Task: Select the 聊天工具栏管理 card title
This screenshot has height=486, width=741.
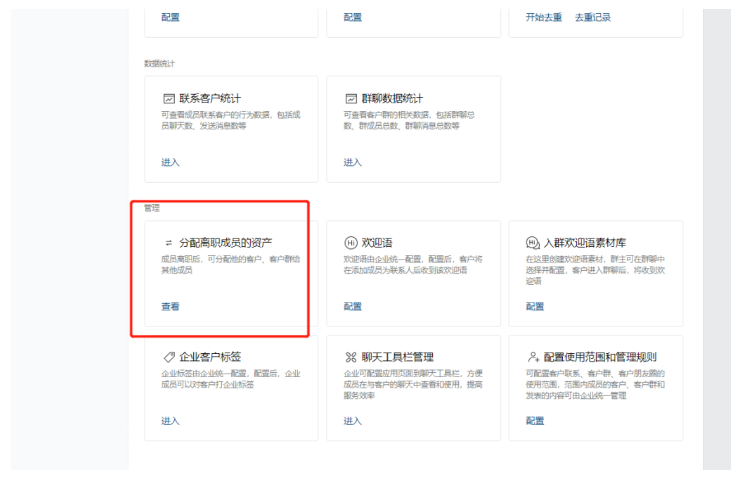Action: (397, 357)
